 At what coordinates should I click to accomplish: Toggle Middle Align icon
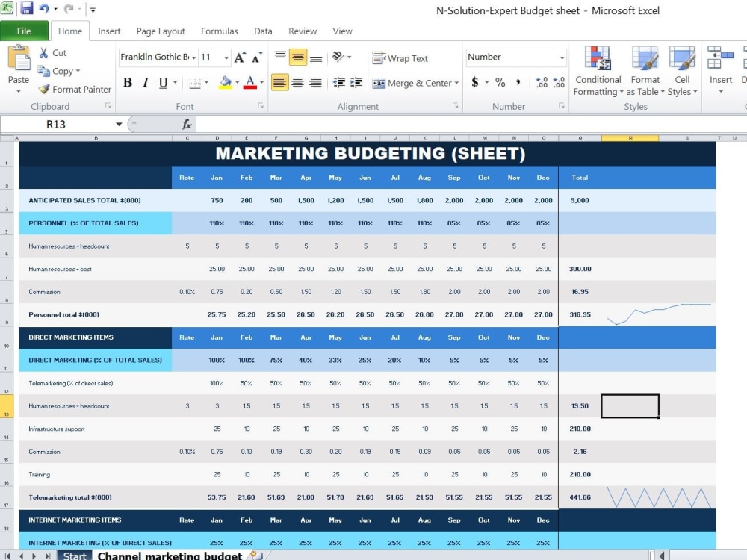298,57
